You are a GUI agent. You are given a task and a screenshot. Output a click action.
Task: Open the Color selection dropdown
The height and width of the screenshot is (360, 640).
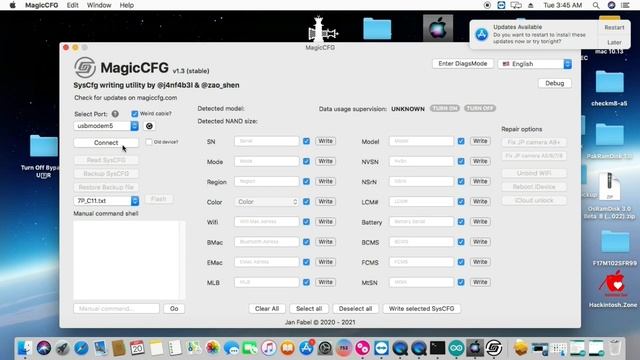click(x=266, y=202)
